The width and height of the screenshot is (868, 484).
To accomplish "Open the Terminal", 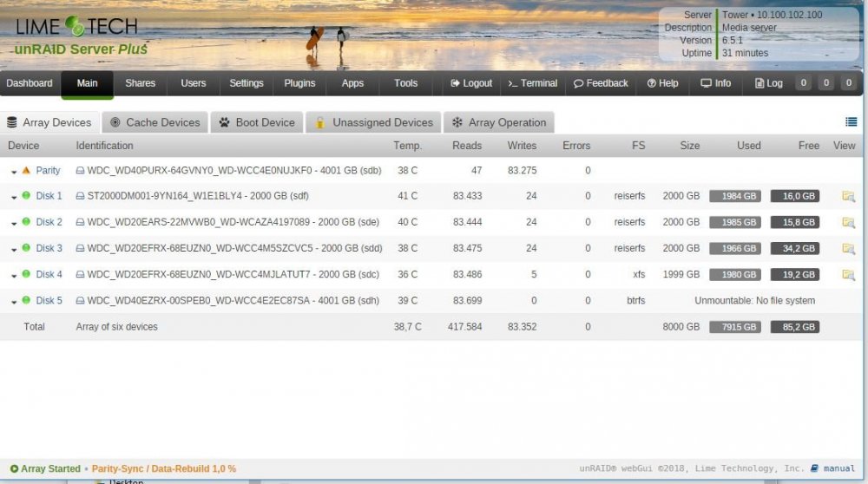I will point(533,83).
